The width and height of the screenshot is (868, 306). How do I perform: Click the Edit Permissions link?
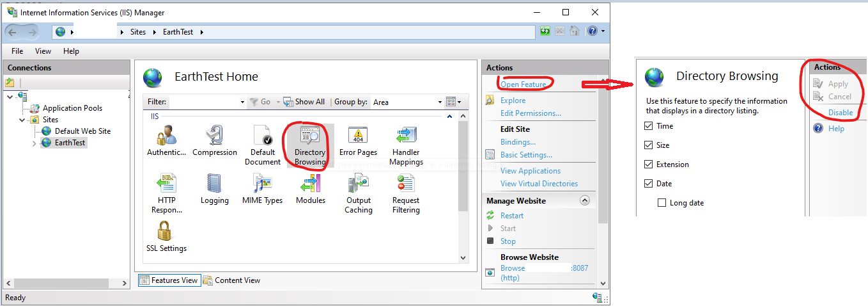pyautogui.click(x=531, y=113)
